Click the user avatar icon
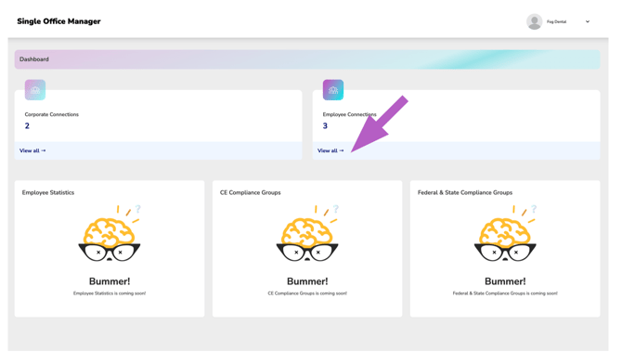622x364 pixels. (534, 22)
